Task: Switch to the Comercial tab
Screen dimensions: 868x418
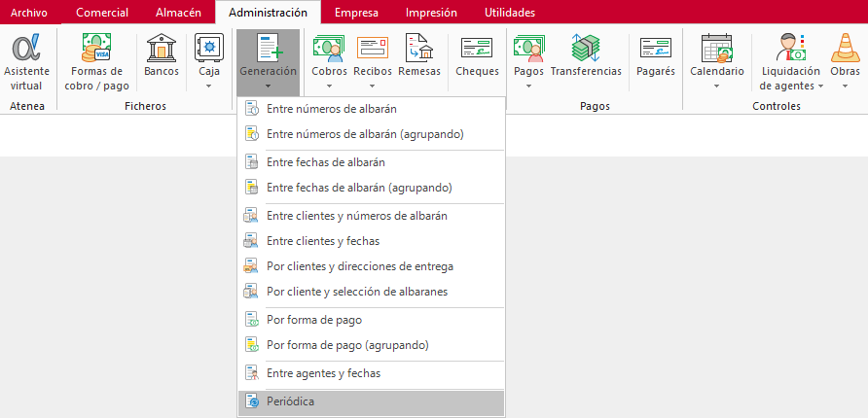Action: [x=102, y=13]
